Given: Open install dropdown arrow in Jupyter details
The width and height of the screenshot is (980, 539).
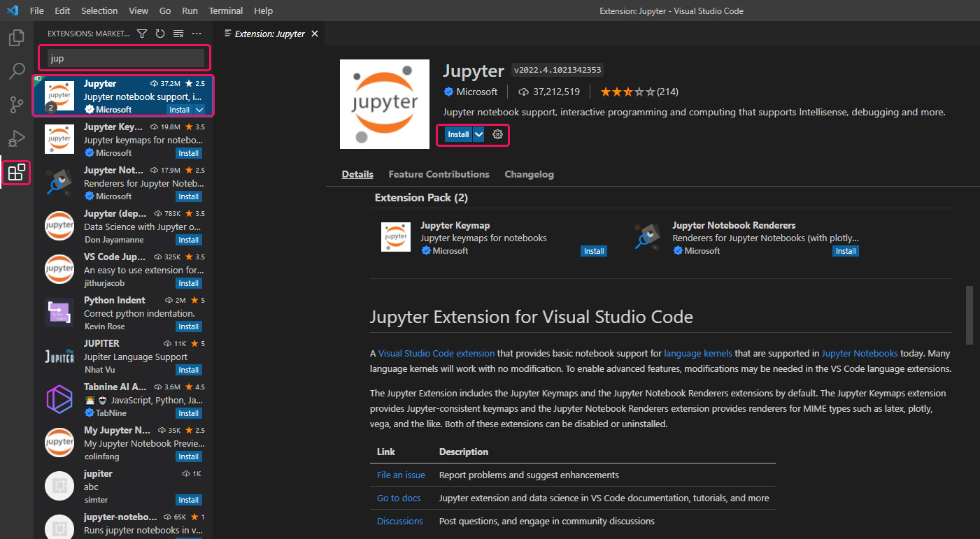Looking at the screenshot, I should (x=479, y=134).
